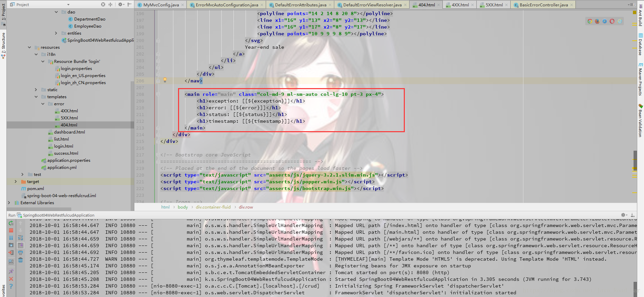Stop the running application with red square
This screenshot has width=644, height=297.
11,230
